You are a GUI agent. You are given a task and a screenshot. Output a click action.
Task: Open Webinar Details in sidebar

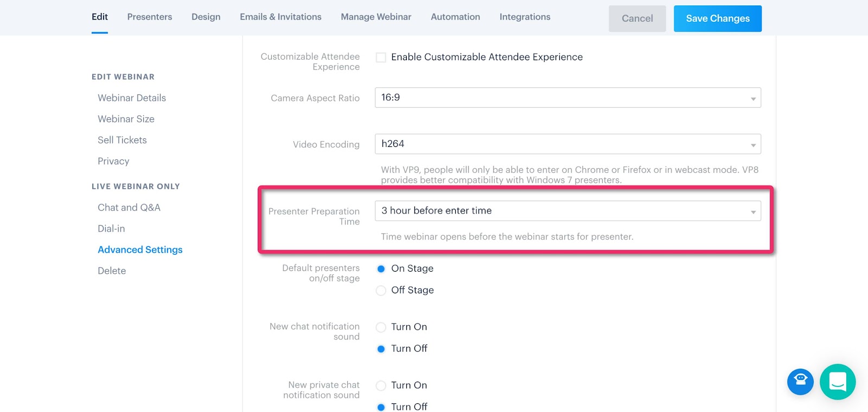click(x=132, y=98)
